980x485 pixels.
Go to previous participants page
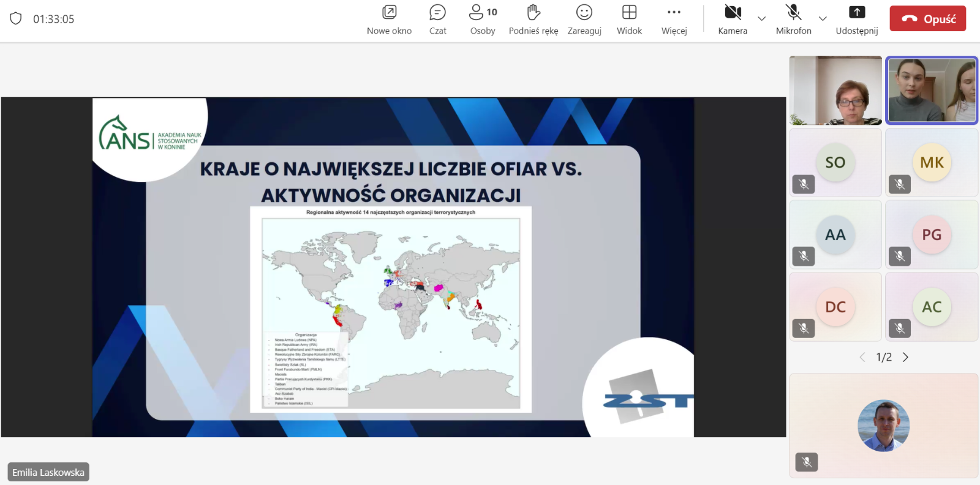click(862, 357)
